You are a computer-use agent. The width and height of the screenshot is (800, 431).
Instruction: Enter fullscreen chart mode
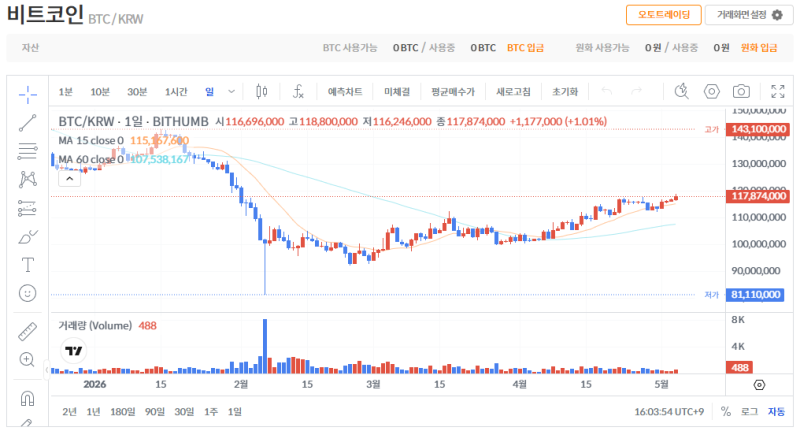tap(778, 91)
